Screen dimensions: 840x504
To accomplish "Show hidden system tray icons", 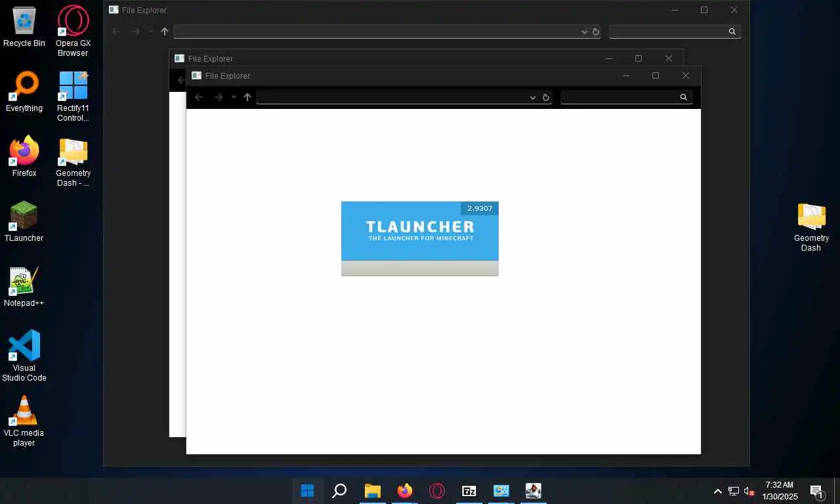I will tap(718, 491).
